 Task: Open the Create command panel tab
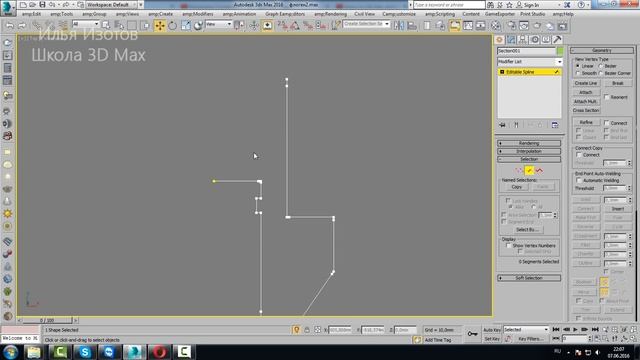click(x=499, y=40)
